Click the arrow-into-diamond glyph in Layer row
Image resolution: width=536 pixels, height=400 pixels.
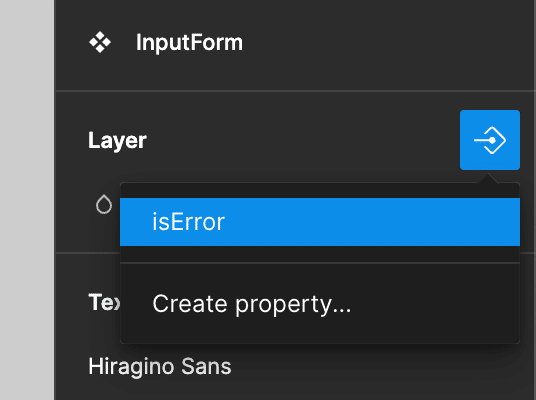click(490, 140)
